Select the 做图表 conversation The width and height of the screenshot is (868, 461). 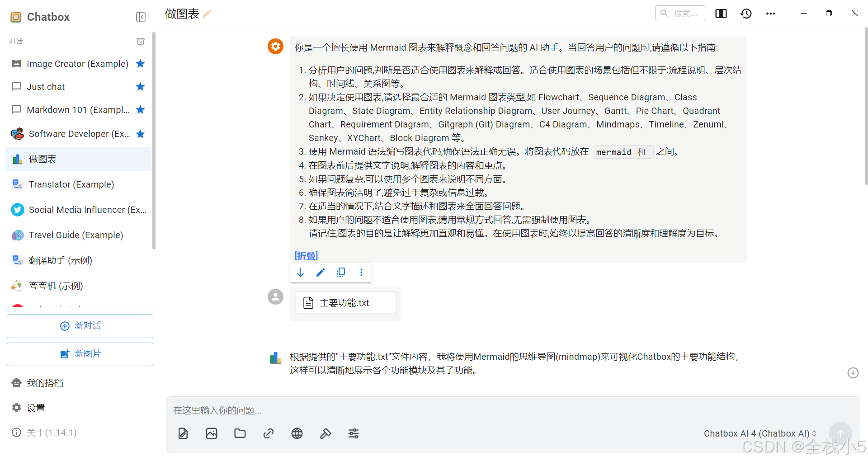78,159
